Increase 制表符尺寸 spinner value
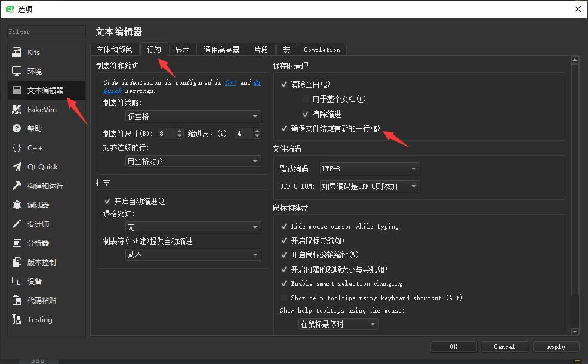 pos(180,131)
